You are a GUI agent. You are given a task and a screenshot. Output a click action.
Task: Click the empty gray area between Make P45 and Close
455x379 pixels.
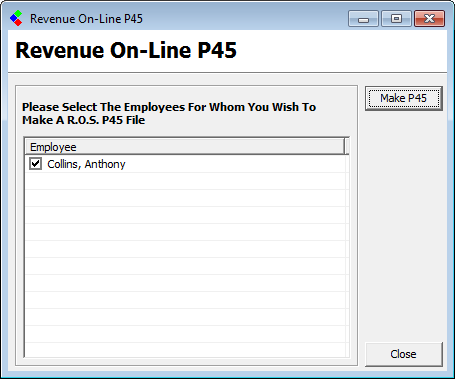click(404, 226)
